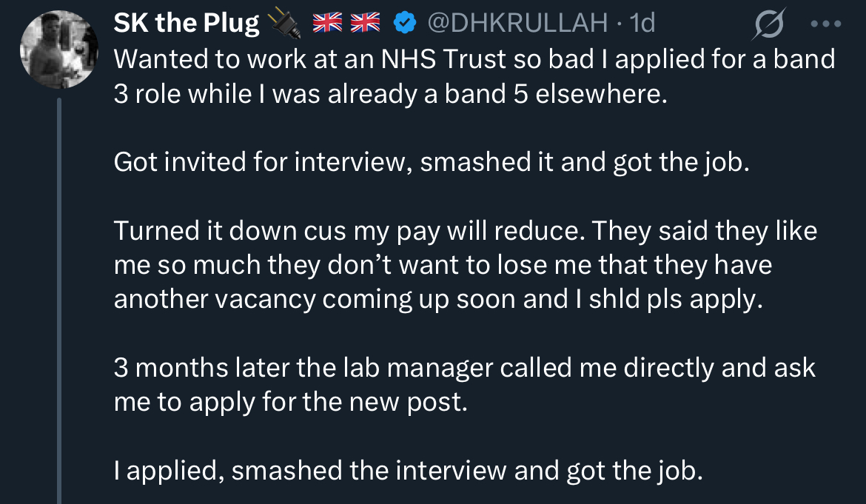Screen dimensions: 866x504
Task: Click the 'band 5 elsewhere' text line
Action: (x=391, y=94)
